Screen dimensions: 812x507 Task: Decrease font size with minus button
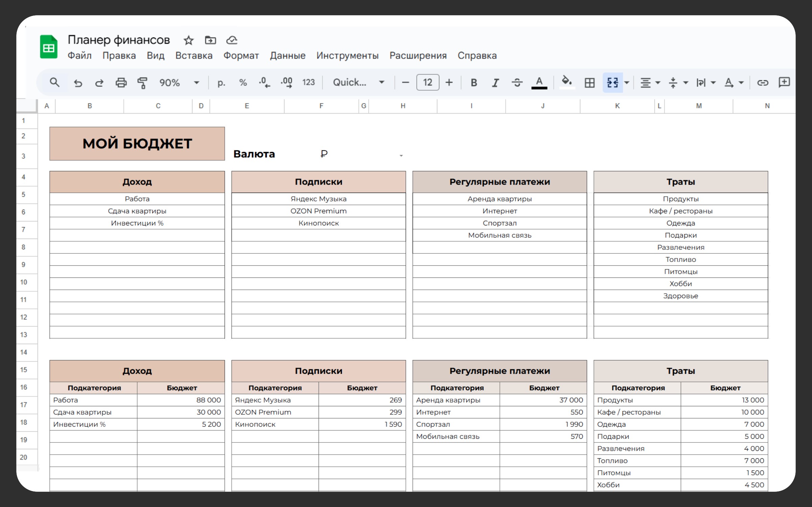pyautogui.click(x=405, y=82)
